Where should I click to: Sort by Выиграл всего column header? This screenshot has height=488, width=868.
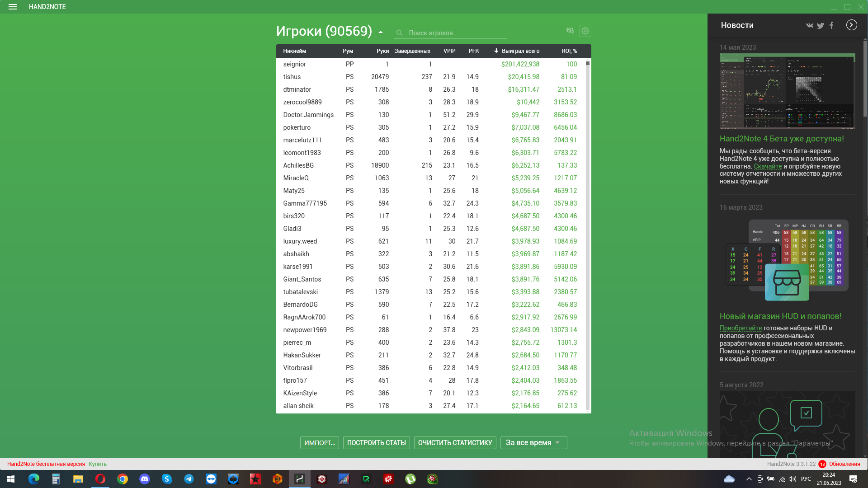(x=520, y=51)
